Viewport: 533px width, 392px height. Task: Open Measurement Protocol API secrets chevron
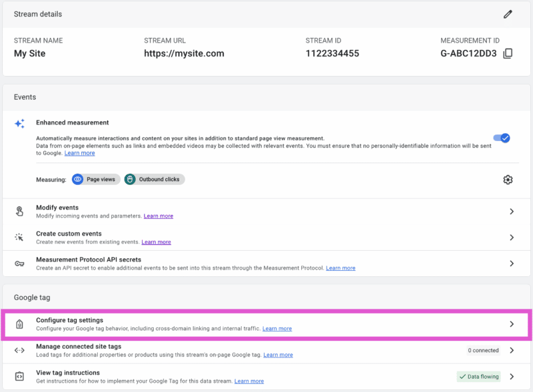[x=512, y=264]
